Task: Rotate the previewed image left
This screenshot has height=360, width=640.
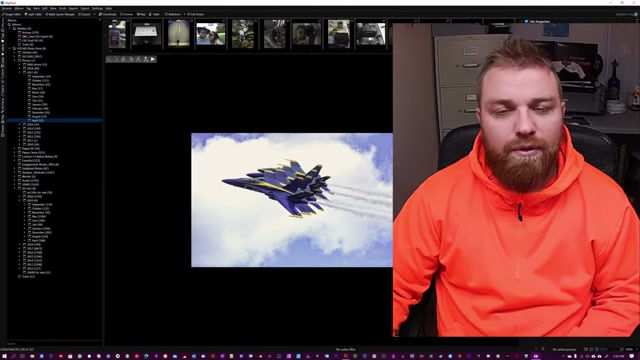Action: (x=124, y=59)
